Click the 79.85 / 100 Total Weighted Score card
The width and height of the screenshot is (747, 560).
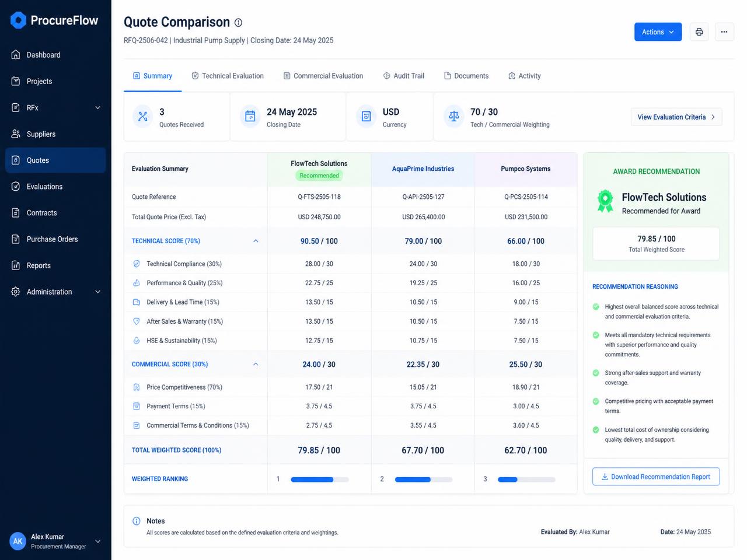(x=656, y=243)
